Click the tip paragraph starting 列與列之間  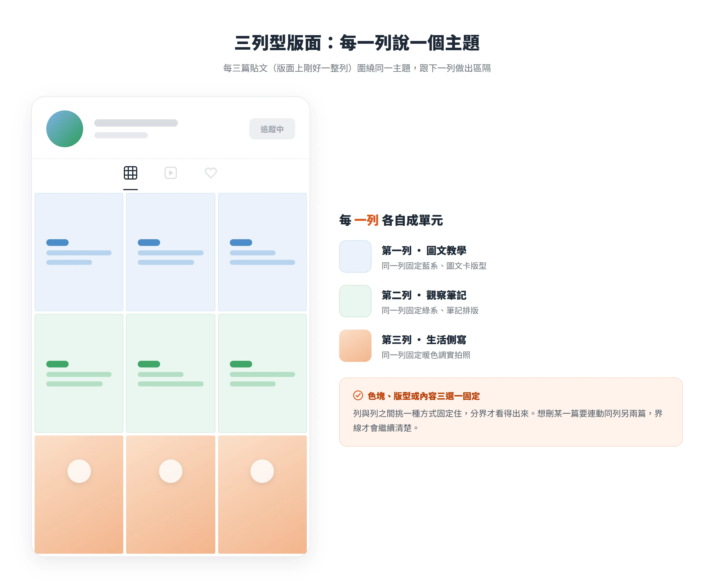coord(508,421)
